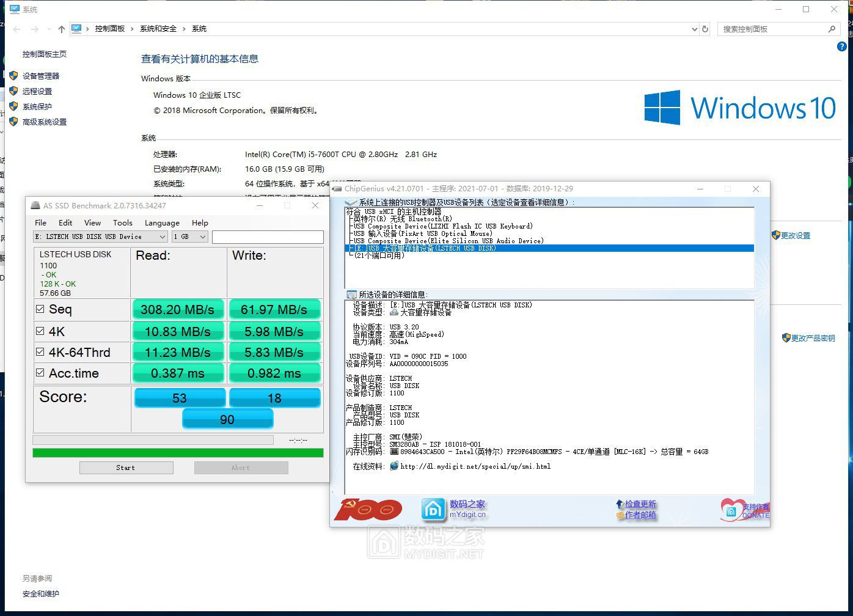This screenshot has height=616, width=853.
Task: Click the search magnifier icon in control panel
Action: pos(832,29)
